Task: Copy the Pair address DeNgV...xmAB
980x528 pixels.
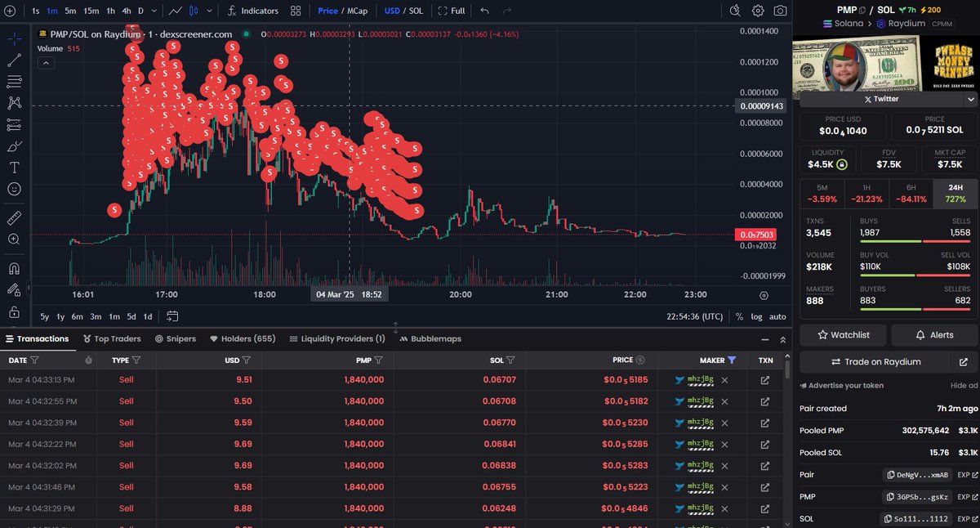Action: point(919,474)
